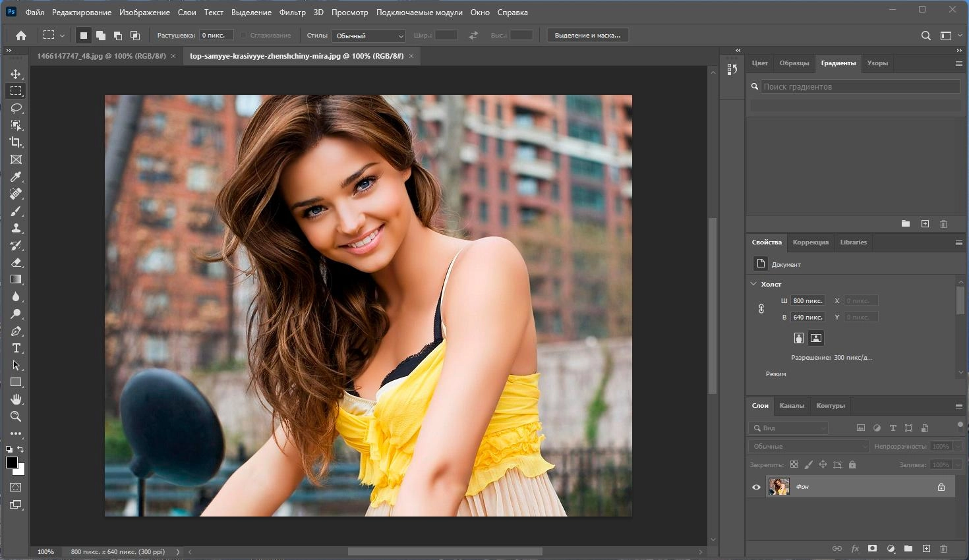Choose Add to selection mode
The width and height of the screenshot is (969, 560).
pos(101,36)
